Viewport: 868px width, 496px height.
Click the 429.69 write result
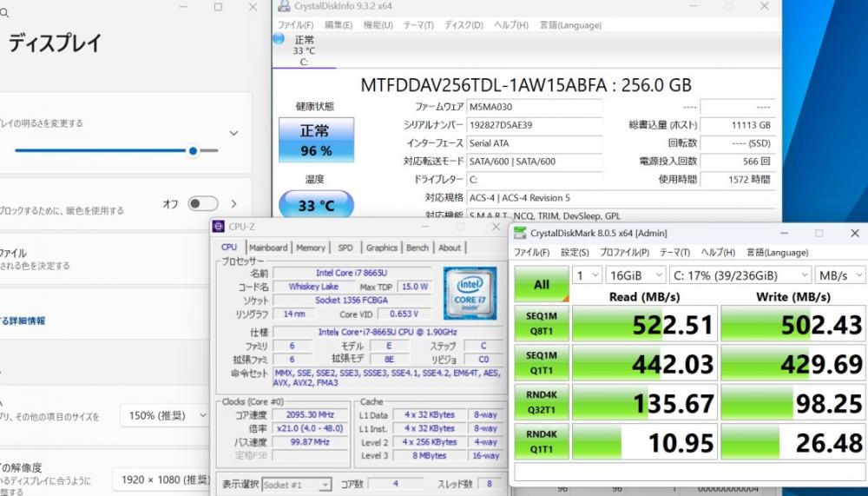pyautogui.click(x=792, y=362)
